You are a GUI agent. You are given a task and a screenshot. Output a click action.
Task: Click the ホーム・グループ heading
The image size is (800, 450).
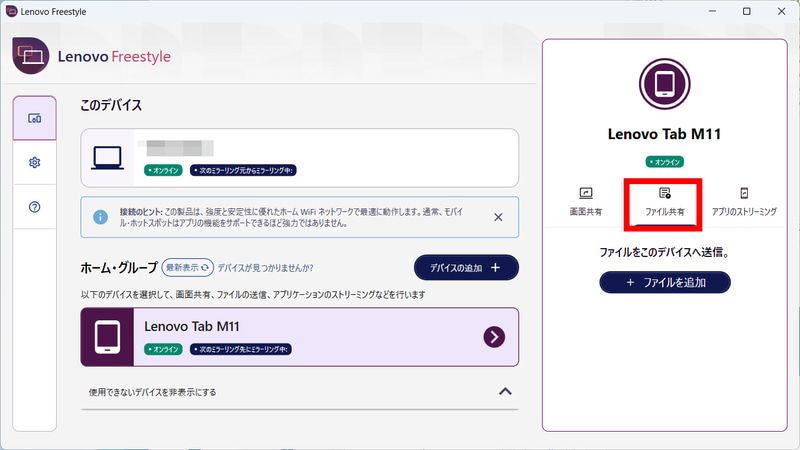pyautogui.click(x=119, y=268)
